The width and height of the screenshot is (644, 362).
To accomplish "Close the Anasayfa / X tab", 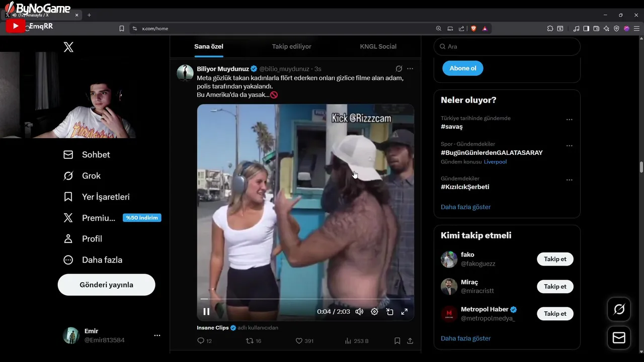I will 77,15.
